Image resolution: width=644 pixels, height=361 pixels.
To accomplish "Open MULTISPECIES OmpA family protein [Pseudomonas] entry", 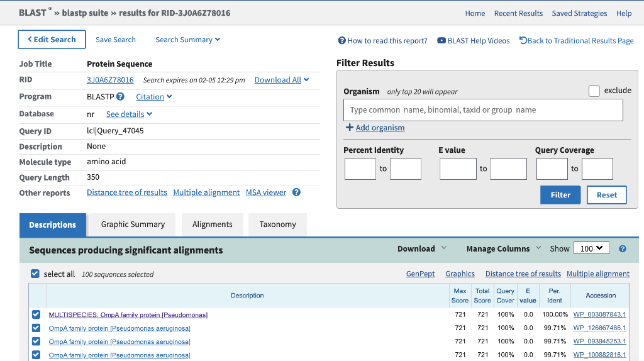I will click(x=128, y=315).
